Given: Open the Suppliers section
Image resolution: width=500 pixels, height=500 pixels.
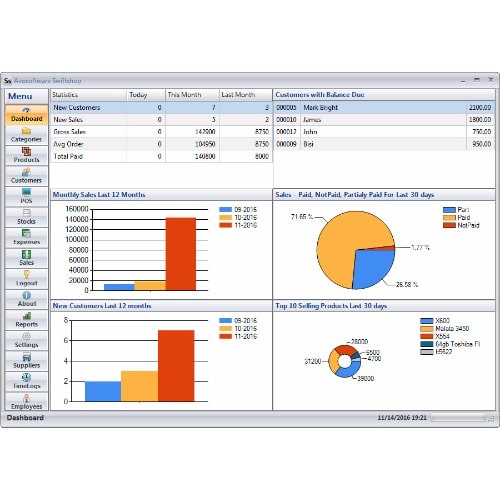Looking at the screenshot, I should click(x=26, y=361).
